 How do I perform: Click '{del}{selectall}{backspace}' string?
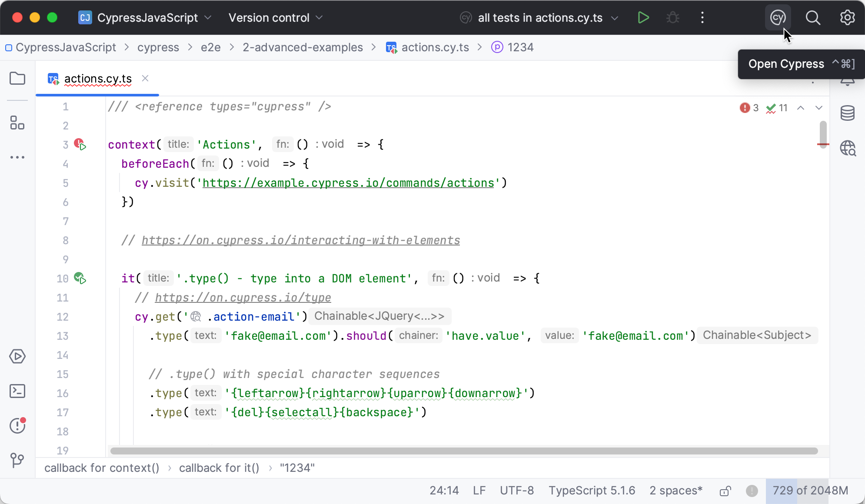click(322, 412)
